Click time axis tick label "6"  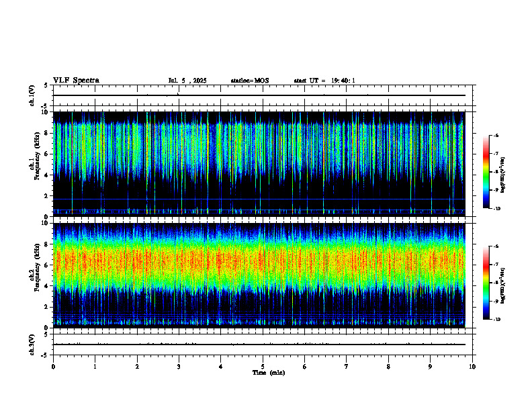tap(305, 367)
